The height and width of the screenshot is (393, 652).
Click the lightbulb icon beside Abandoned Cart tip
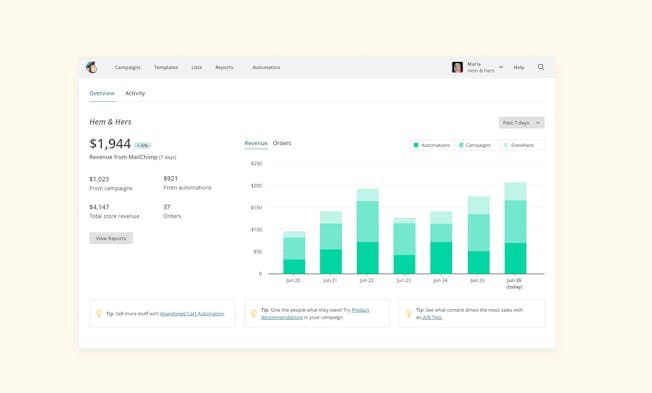(x=99, y=313)
